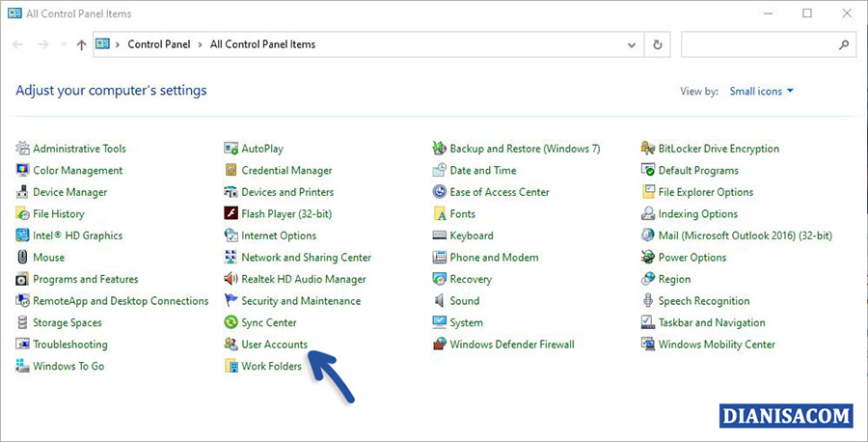The width and height of the screenshot is (868, 442).
Task: Expand chevron after Control Panel breadcrumb
Action: point(200,44)
